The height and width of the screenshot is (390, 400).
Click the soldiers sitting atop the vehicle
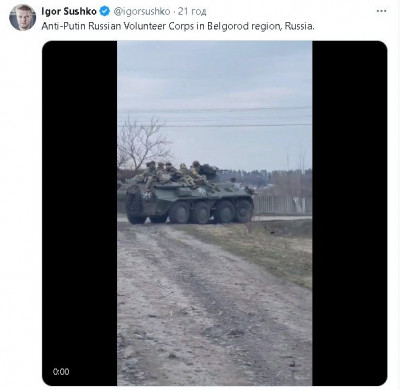pyautogui.click(x=177, y=173)
